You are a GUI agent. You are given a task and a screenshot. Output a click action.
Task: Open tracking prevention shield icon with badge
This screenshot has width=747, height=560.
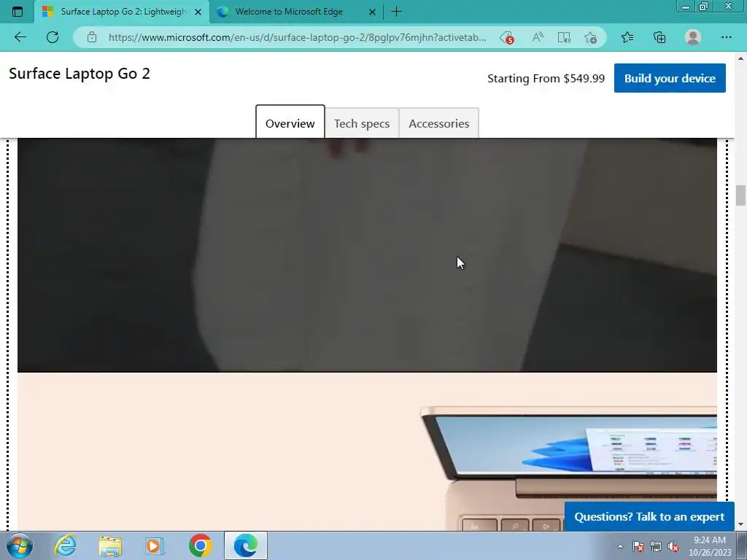click(x=507, y=38)
